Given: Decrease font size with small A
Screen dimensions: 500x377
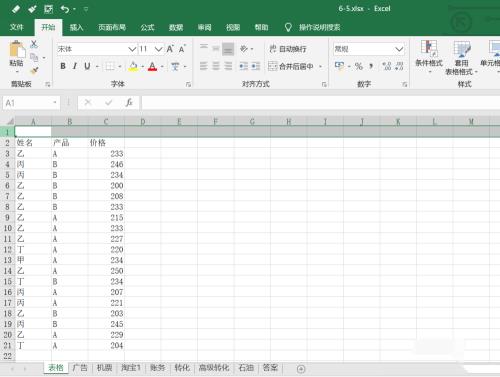Looking at the screenshot, I should pos(182,49).
